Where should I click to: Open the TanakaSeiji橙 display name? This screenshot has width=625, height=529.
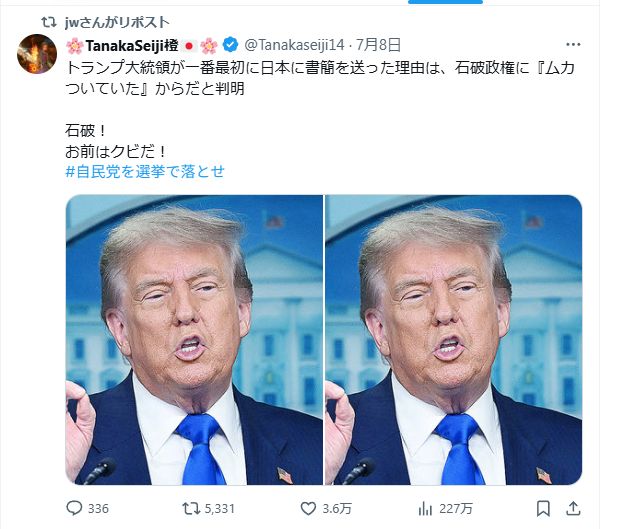(x=132, y=45)
